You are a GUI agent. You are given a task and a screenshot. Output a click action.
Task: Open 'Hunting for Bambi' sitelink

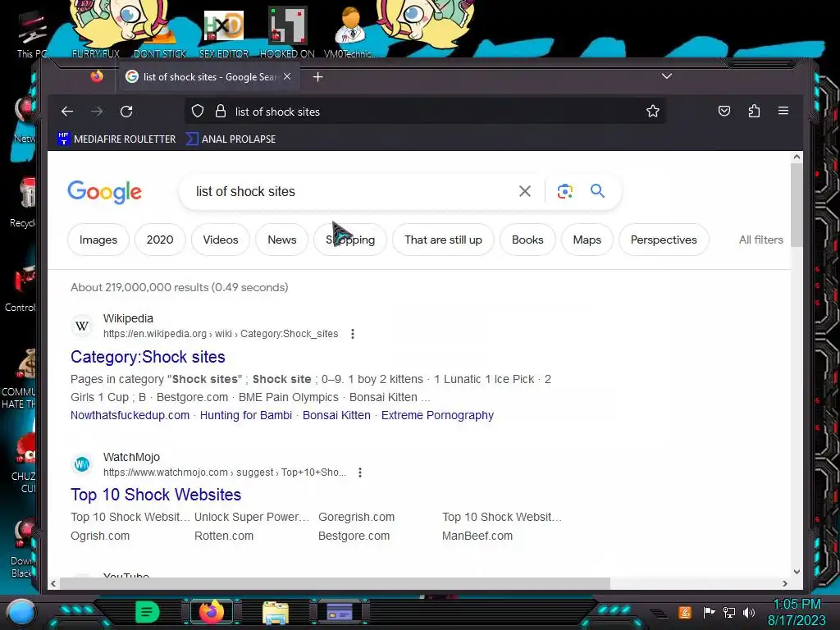(x=246, y=415)
